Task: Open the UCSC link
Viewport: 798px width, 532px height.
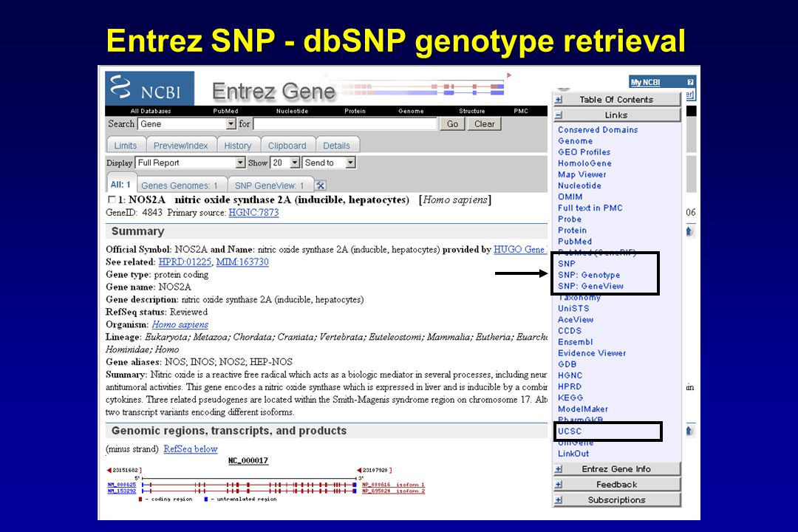Action: (x=570, y=432)
